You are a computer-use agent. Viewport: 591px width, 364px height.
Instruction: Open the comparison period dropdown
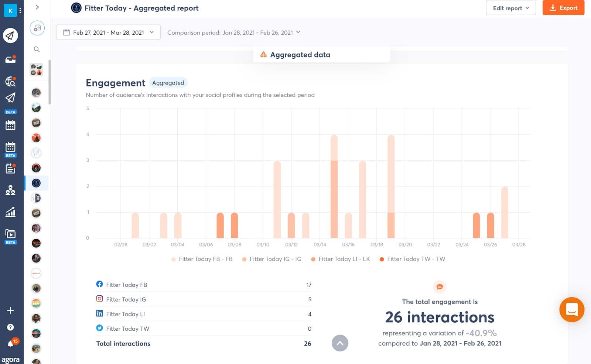(x=234, y=32)
